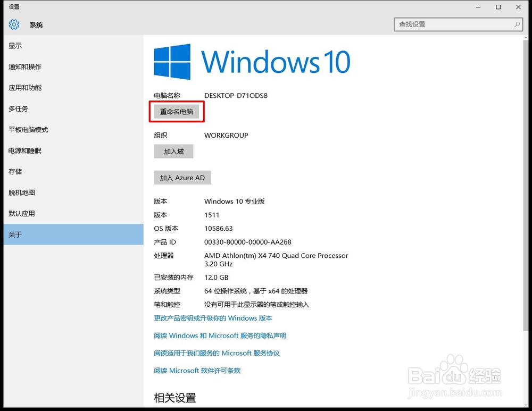This screenshot has width=532, height=411.
Task: Open 通知和操作 in sidebar
Action: [73, 66]
